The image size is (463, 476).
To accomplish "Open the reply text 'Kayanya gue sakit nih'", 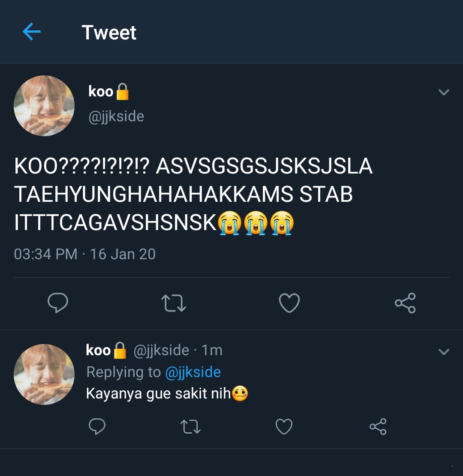I will pos(158,393).
